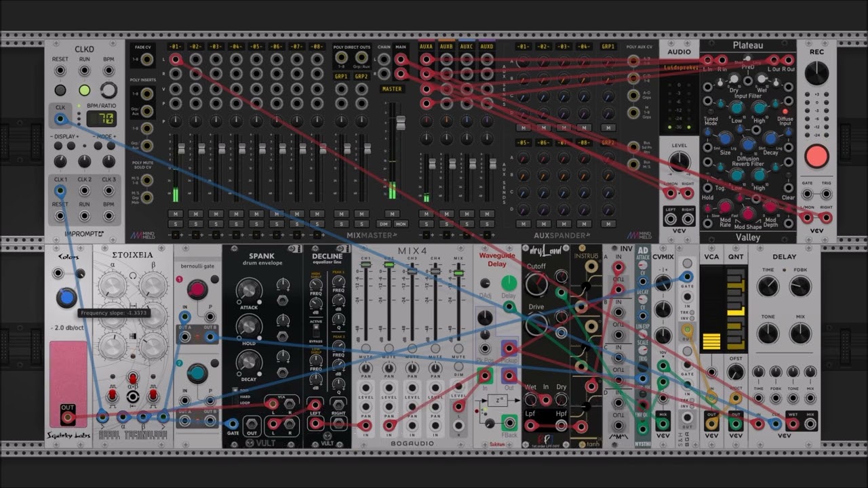Solo channel 02 on MixMaster
Screen dimensions: 868x488
(196, 224)
